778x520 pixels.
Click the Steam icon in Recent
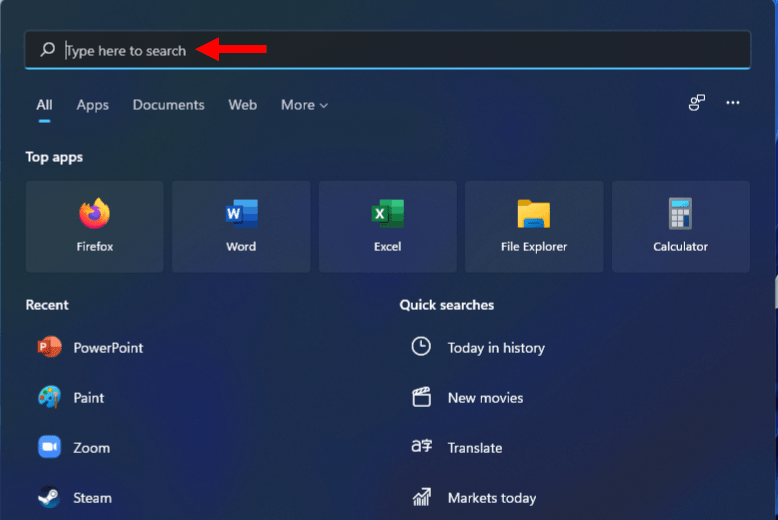[50, 497]
